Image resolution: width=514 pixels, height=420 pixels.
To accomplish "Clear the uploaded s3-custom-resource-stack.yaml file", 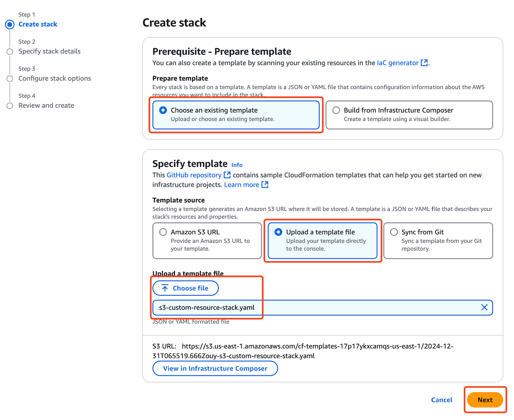I will 484,307.
